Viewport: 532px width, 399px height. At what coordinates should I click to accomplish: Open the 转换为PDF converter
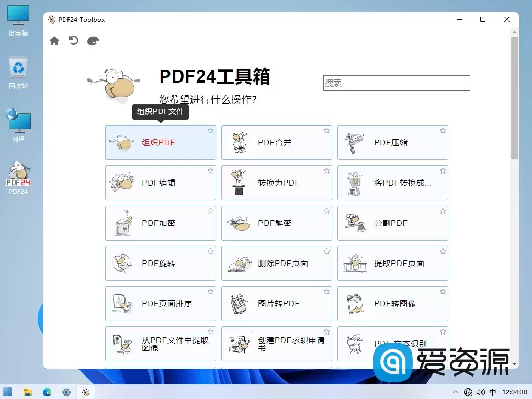click(x=276, y=183)
